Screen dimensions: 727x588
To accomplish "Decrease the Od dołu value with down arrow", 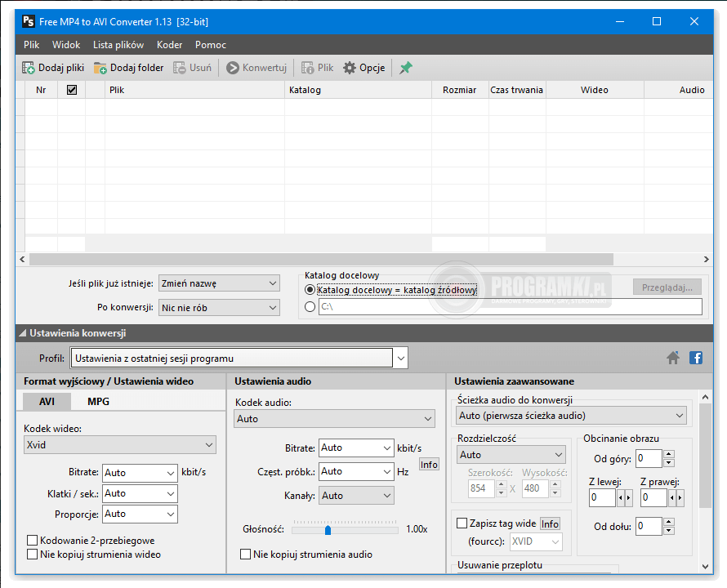I will pyautogui.click(x=668, y=531).
